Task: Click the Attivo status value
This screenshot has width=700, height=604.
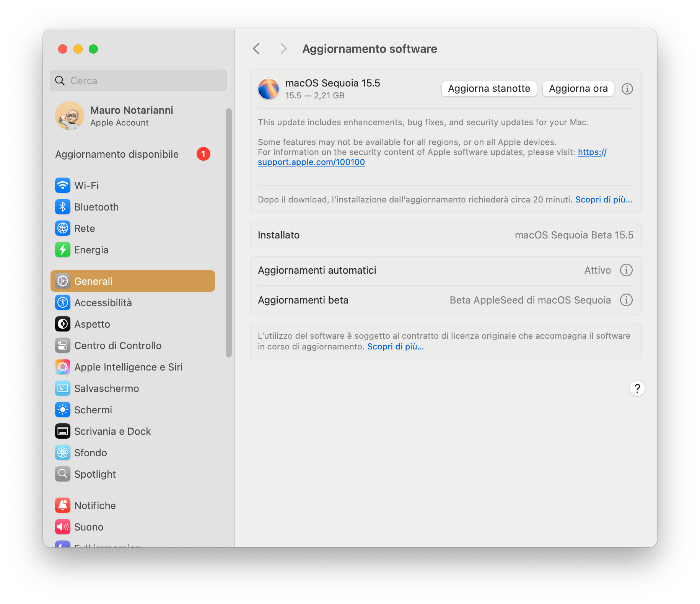Action: point(597,270)
